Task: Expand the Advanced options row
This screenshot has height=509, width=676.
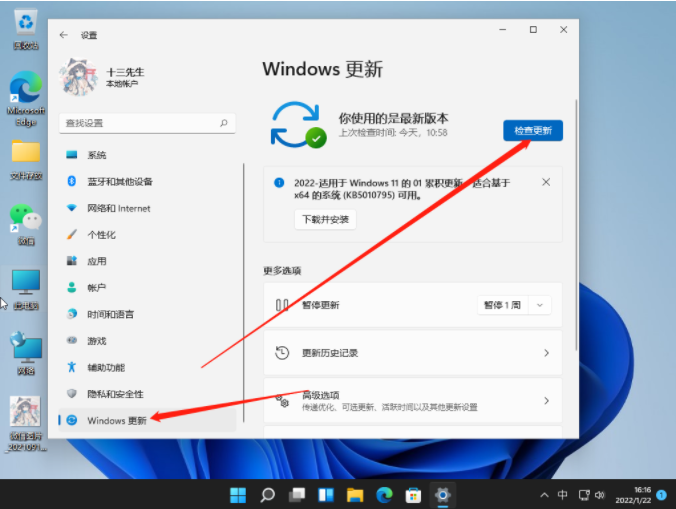Action: coord(413,400)
